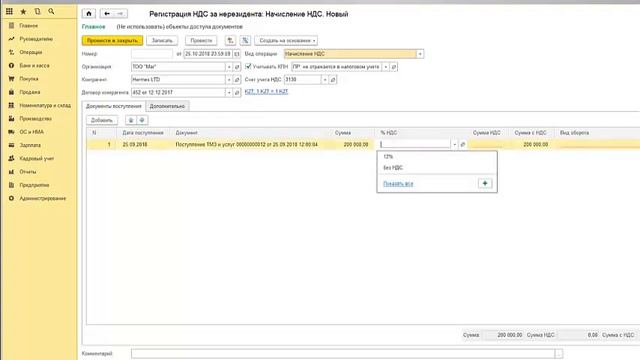Open ОС и НМА section
The image size is (640, 360).
point(31,132)
